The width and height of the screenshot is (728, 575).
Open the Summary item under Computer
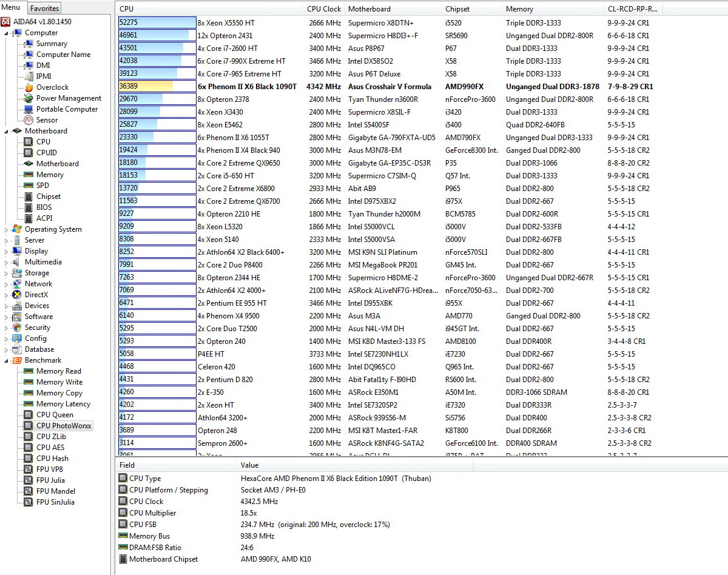(x=52, y=44)
